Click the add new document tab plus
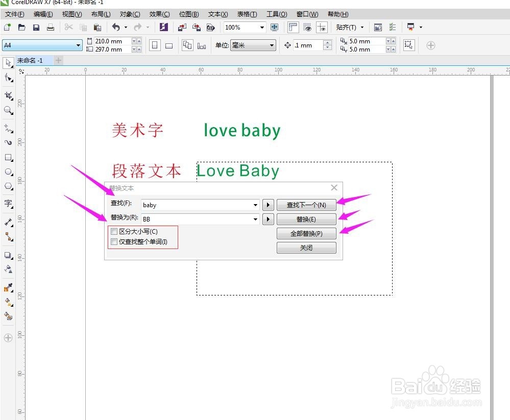This screenshot has width=510, height=420. pos(58,60)
